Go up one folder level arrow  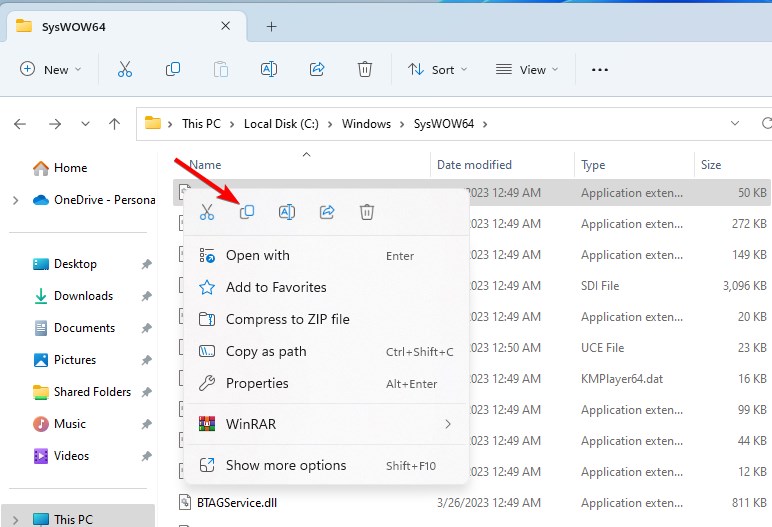pos(114,124)
